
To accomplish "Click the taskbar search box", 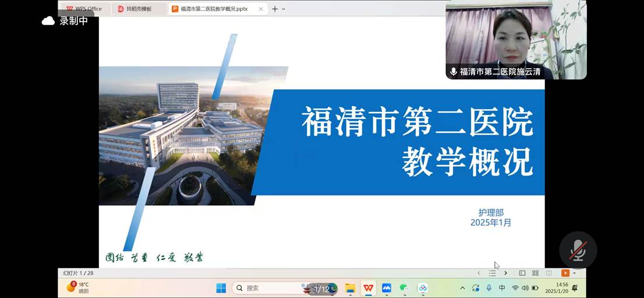I will pyautogui.click(x=268, y=288).
